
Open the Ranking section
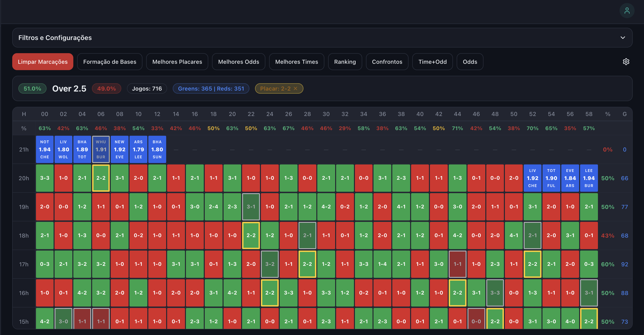coord(345,62)
